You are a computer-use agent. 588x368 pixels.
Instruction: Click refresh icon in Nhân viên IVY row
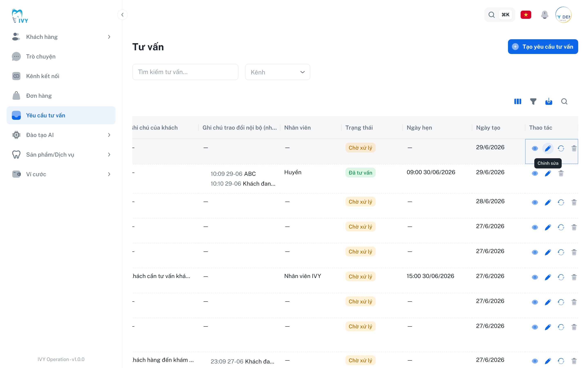(x=561, y=277)
